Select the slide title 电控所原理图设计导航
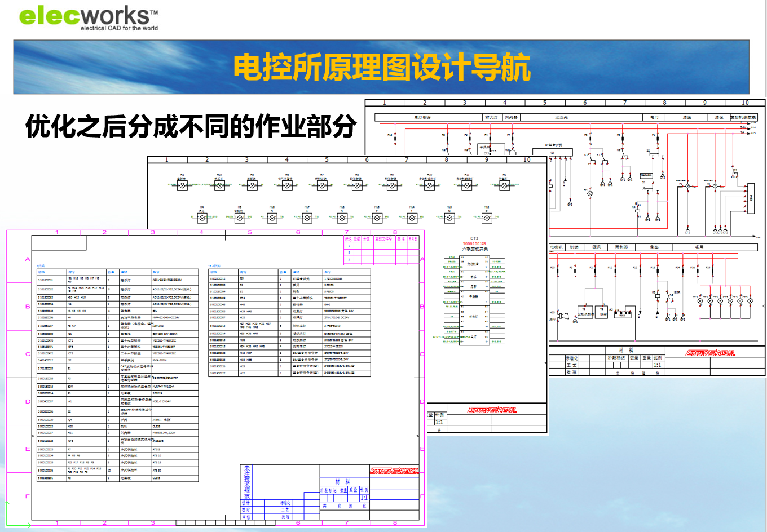Screen dimensions: 767x532 pos(382,67)
